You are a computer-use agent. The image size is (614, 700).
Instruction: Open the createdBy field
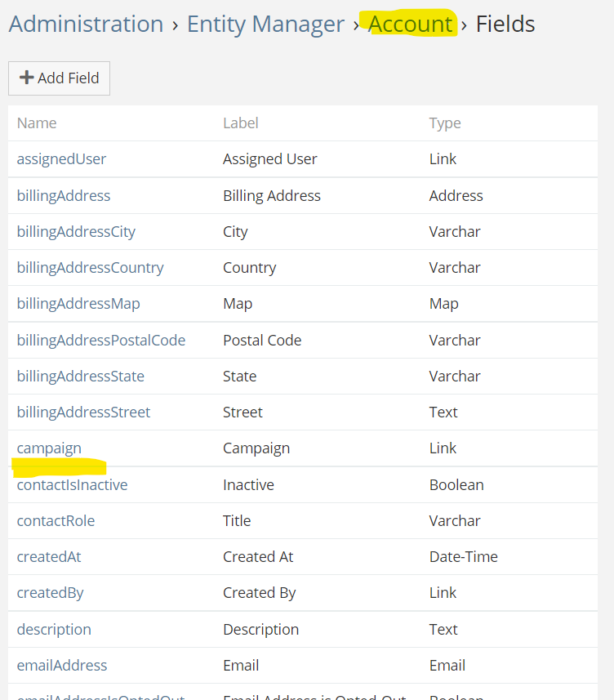[50, 593]
